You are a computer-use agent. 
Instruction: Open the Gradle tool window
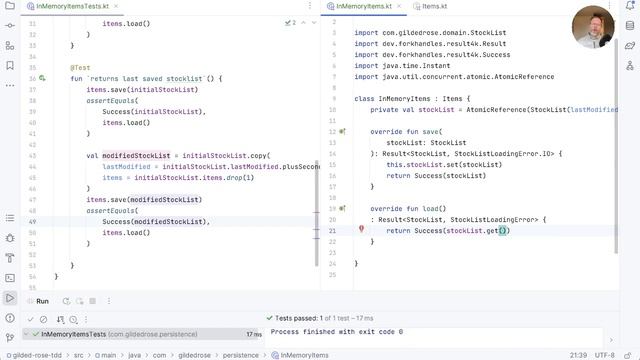630,45
